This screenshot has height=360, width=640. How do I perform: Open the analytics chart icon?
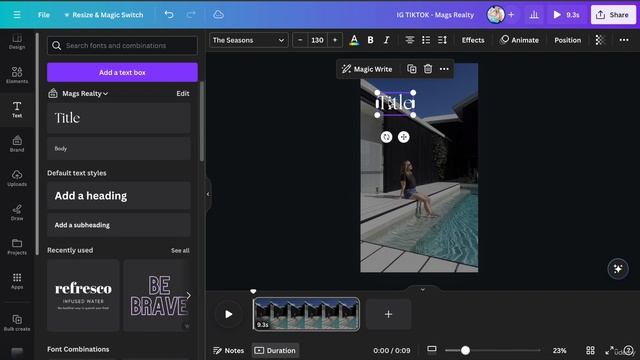coord(533,15)
